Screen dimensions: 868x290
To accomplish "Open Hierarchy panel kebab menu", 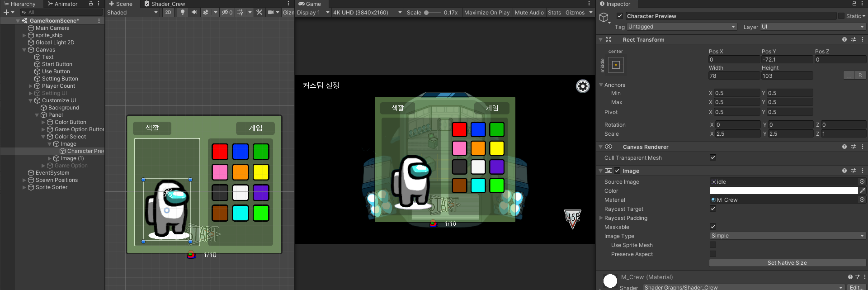I will pos(99,4).
